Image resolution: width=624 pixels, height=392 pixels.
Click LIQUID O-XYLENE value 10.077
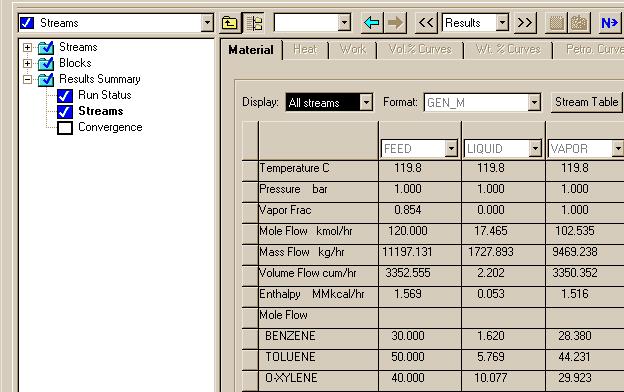[491, 378]
